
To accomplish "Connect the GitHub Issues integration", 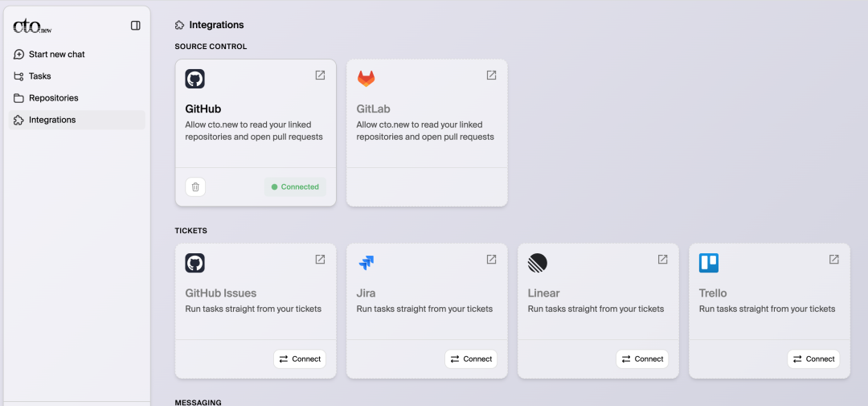I will point(300,359).
